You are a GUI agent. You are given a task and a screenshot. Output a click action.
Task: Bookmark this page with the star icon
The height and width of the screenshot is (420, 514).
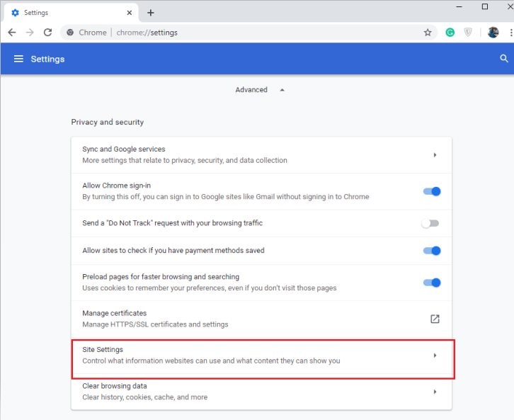point(428,33)
